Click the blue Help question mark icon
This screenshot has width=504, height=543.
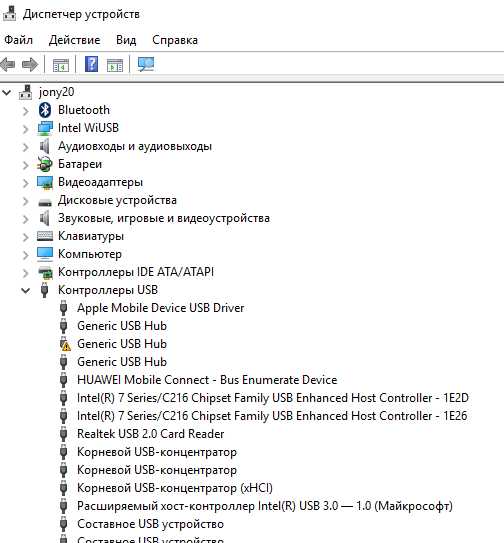[91, 64]
